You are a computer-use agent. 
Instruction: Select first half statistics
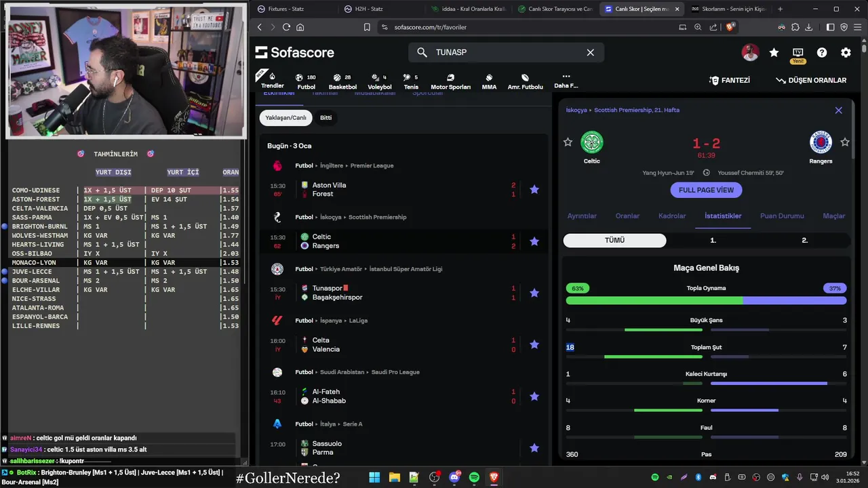[x=713, y=241]
